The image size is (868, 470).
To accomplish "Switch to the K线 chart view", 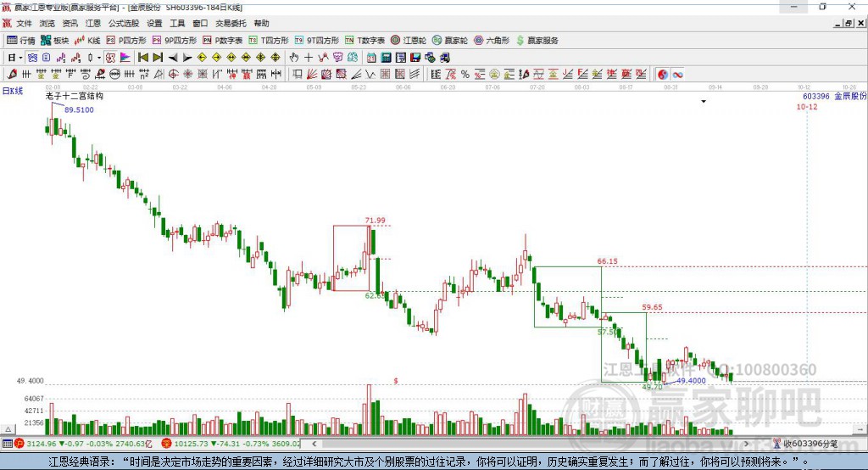I will 87,41.
